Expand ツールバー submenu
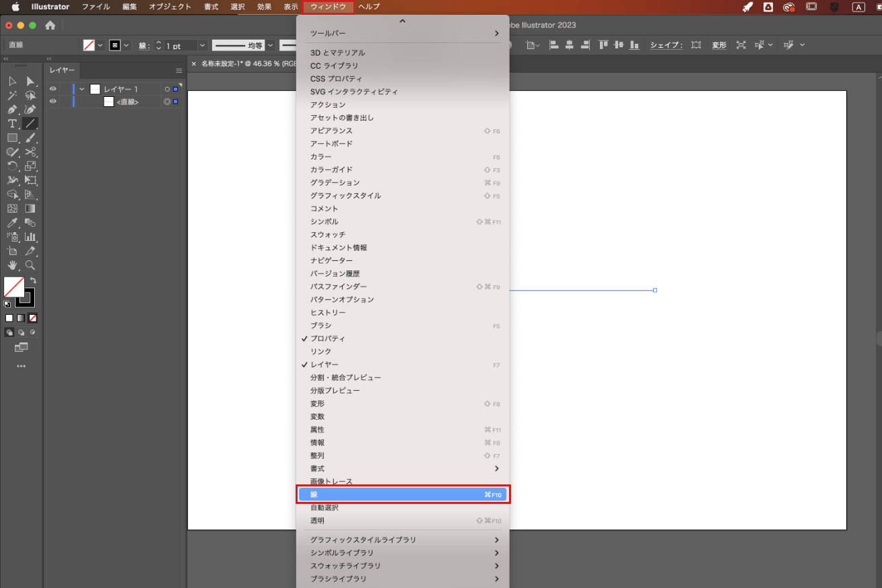882x588 pixels. pos(403,33)
